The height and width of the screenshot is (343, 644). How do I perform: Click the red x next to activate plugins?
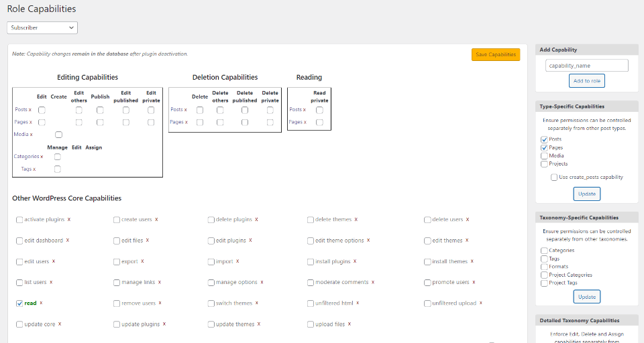tap(68, 219)
